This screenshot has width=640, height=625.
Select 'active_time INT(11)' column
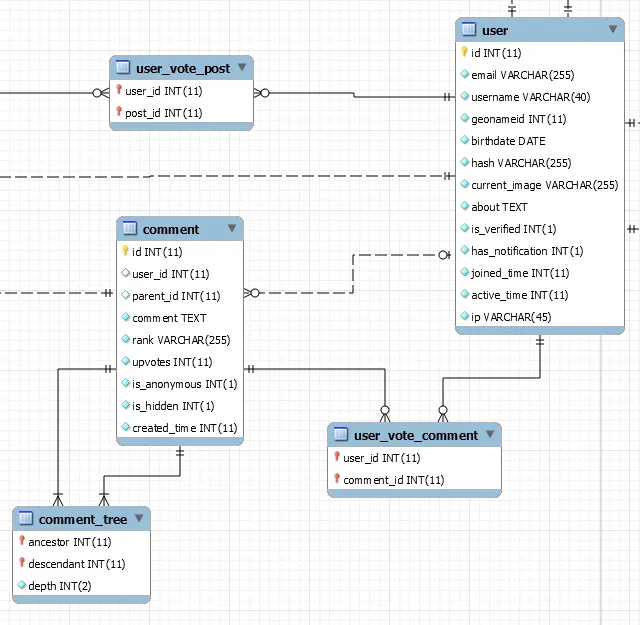[x=520, y=295]
